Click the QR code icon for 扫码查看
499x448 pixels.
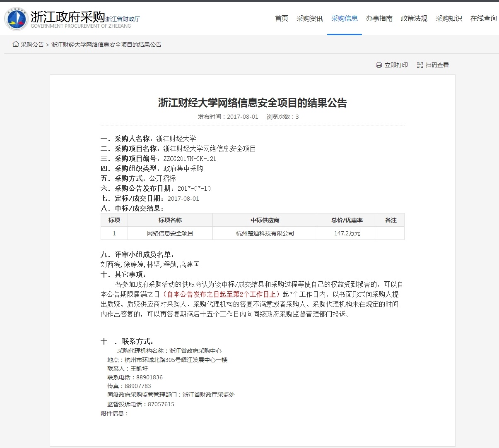(420, 65)
